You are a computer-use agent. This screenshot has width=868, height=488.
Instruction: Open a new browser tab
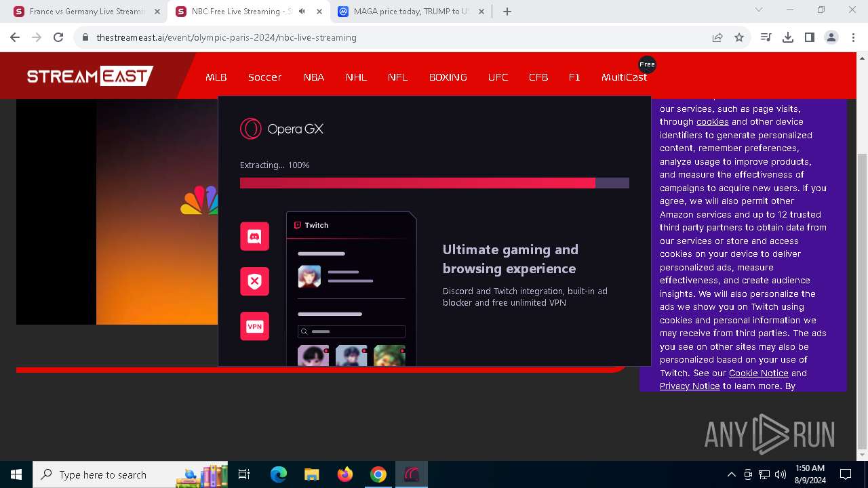point(507,12)
